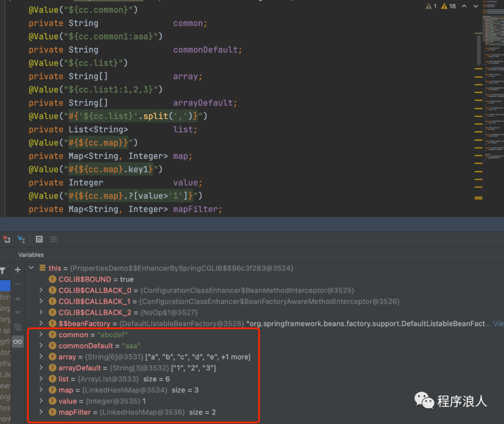
Task: Expand the CGLIB$CALLBACK_2 node
Action: [41, 312]
